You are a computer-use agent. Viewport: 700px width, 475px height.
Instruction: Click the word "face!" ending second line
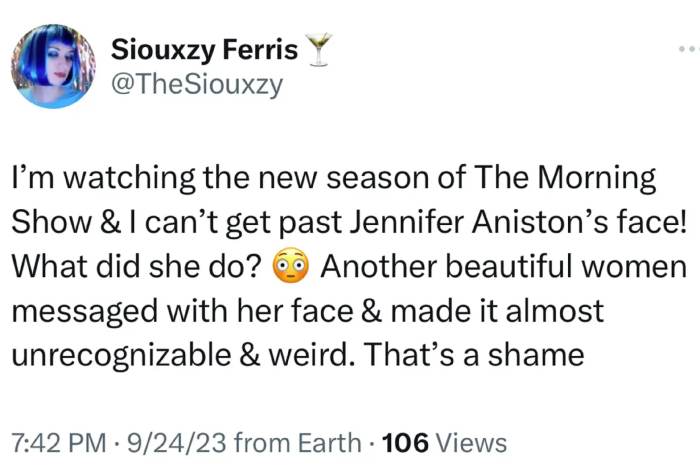click(x=647, y=226)
